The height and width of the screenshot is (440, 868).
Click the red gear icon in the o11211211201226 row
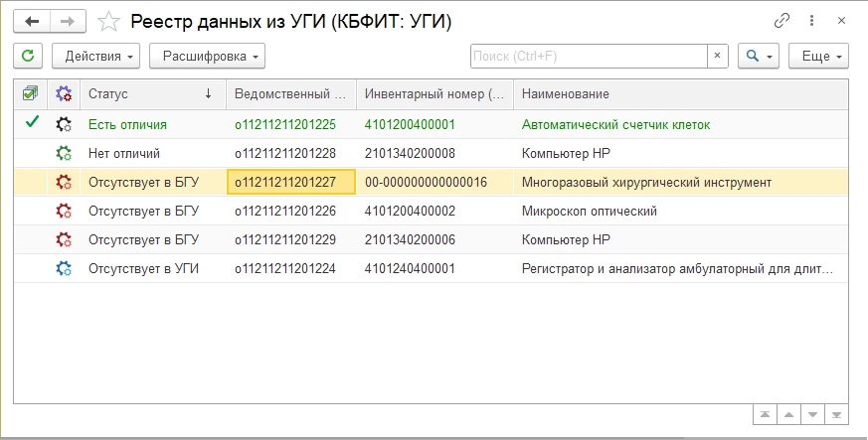pos(64,211)
